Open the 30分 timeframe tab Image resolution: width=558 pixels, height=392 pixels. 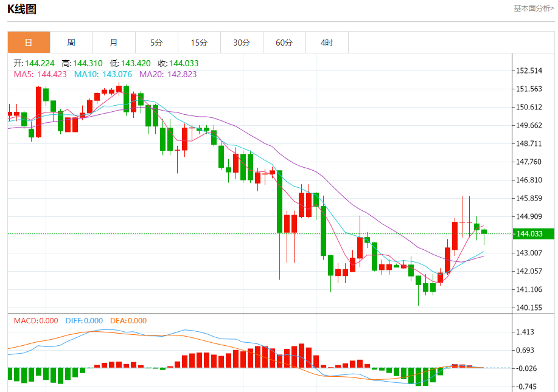[242, 43]
